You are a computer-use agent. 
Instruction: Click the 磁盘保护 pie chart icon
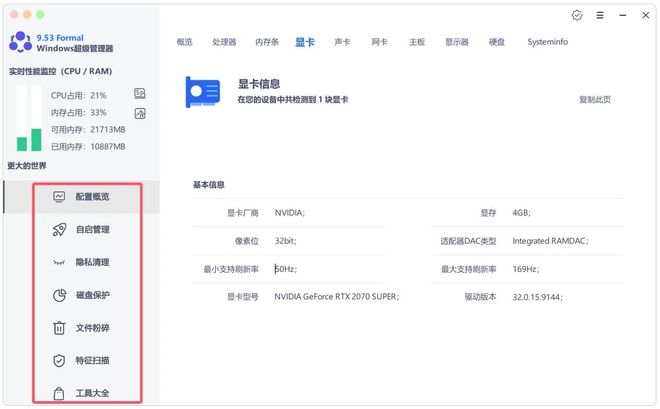point(59,295)
